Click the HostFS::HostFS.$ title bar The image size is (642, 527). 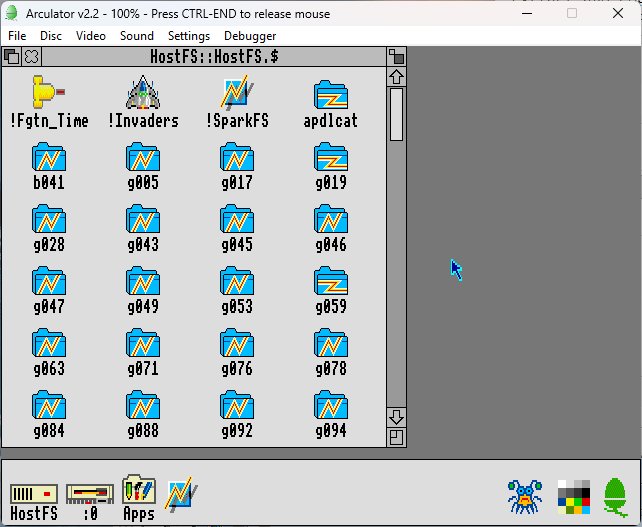tap(214, 57)
